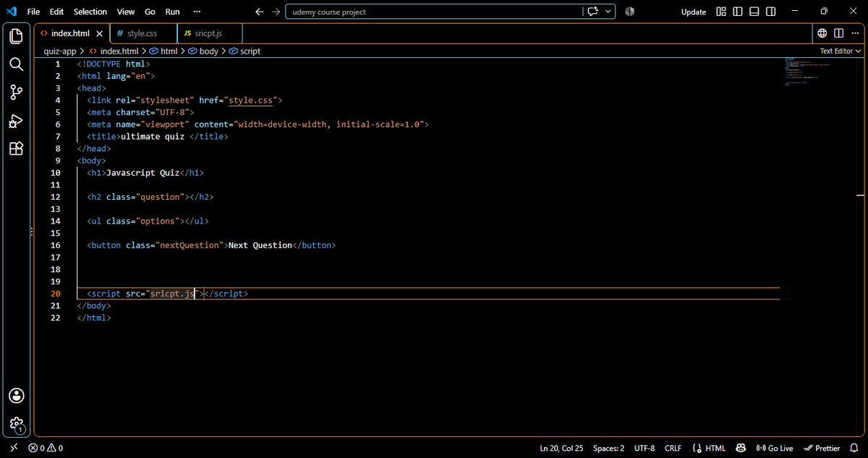Go back with the left arrow
868x458 pixels.
coord(260,12)
